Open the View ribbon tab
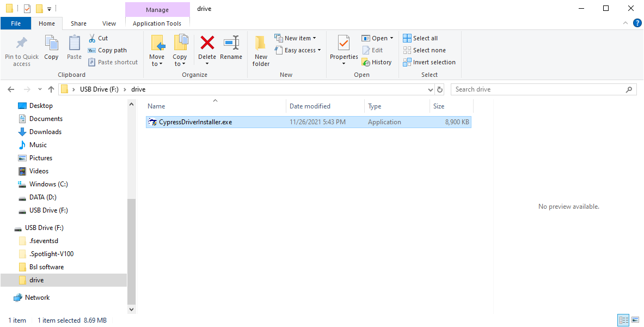 (x=109, y=23)
